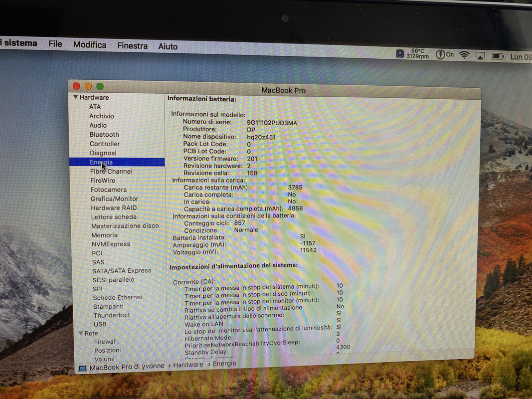The height and width of the screenshot is (399, 532).
Task: Click Hardware in the path bar
Action: tap(188, 365)
